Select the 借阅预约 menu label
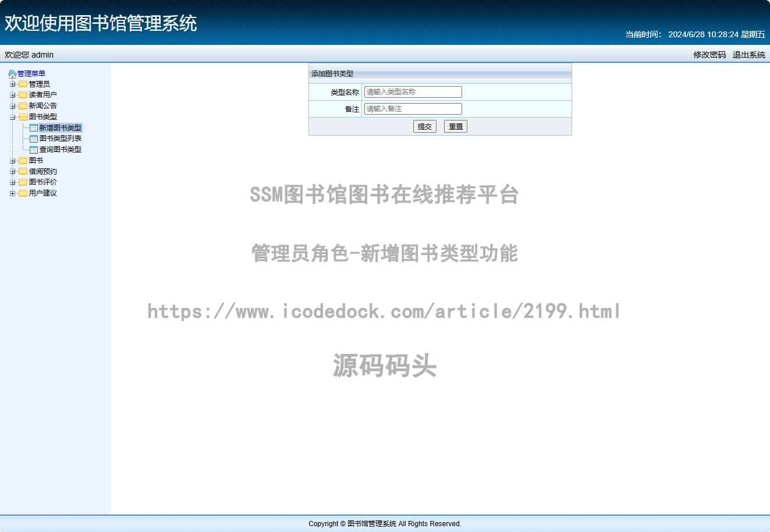 (x=43, y=172)
